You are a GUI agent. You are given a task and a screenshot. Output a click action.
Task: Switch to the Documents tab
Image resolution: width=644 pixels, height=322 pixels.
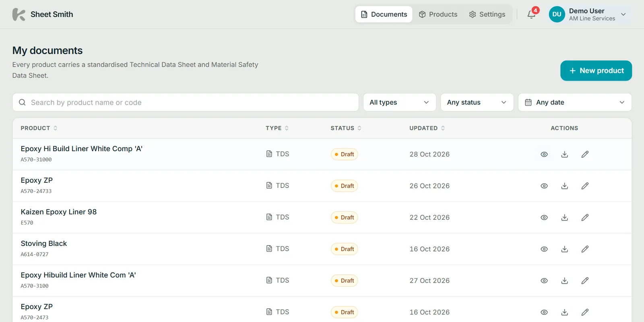(384, 14)
